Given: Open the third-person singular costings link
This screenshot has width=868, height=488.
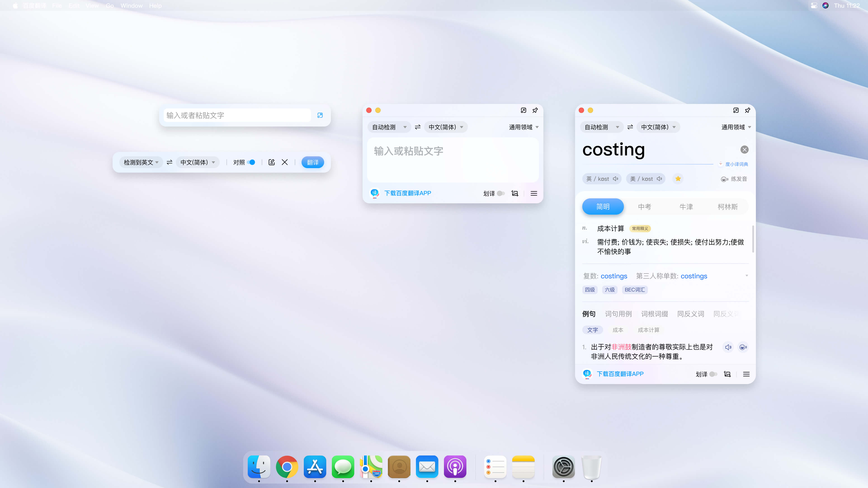Looking at the screenshot, I should pos(694,276).
